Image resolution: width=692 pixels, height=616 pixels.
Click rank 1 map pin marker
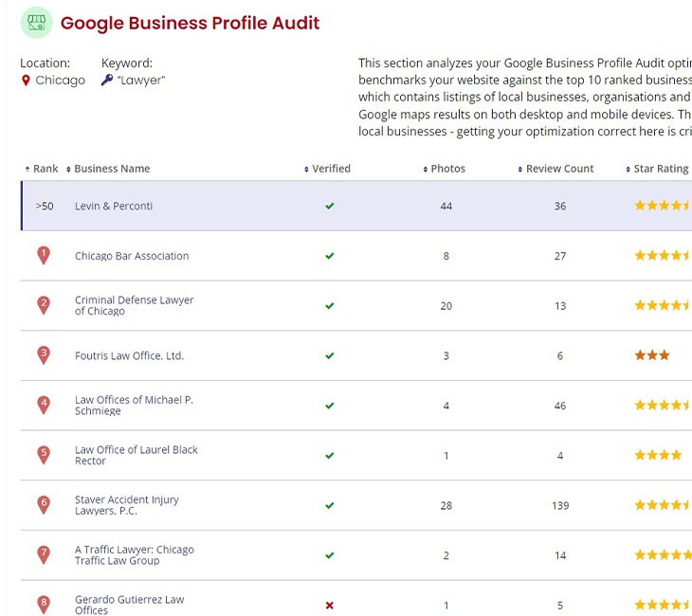[x=43, y=255]
